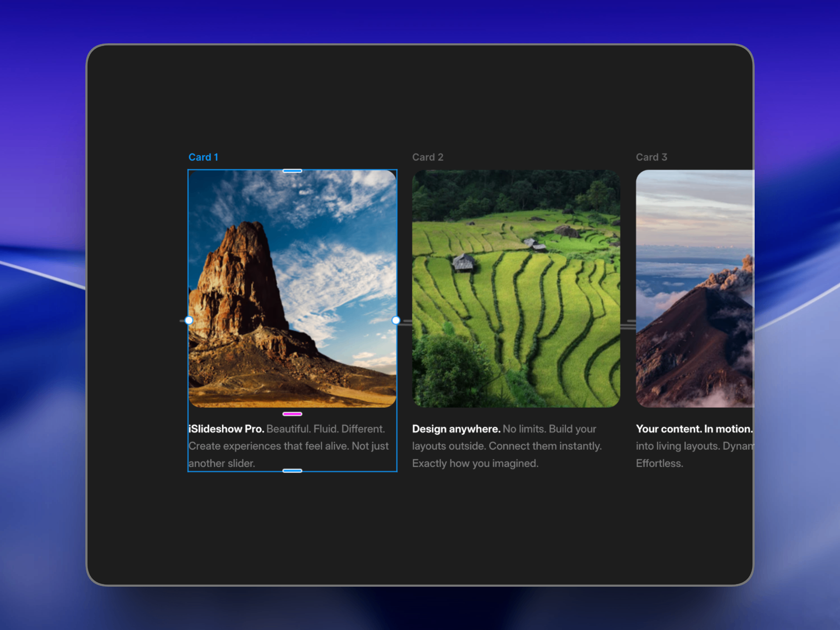
Task: Click the "layouts outside. Connect them instantly." line
Action: coord(507,446)
